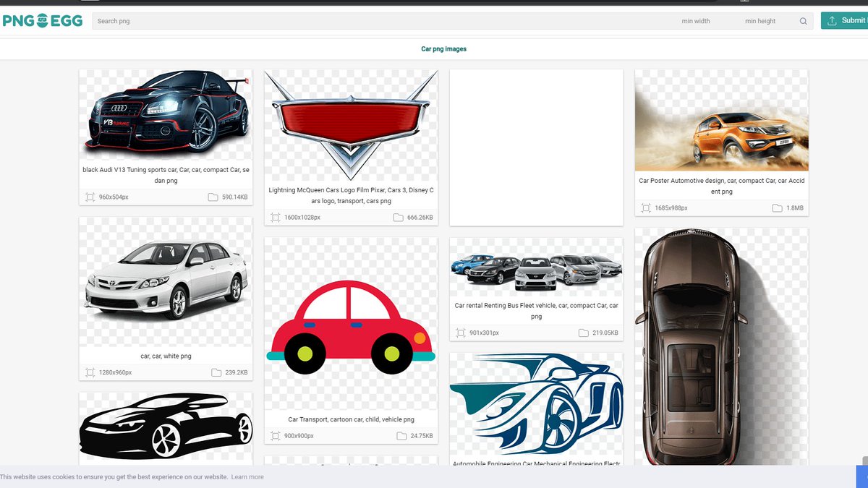Viewport: 868px width, 488px height.
Task: Click the 24.75KB file size text
Action: click(422, 437)
